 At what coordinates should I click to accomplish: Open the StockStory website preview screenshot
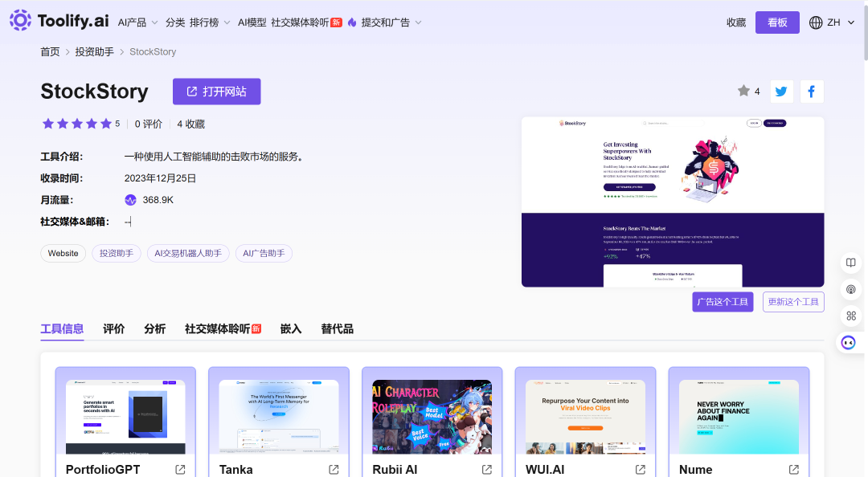673,202
